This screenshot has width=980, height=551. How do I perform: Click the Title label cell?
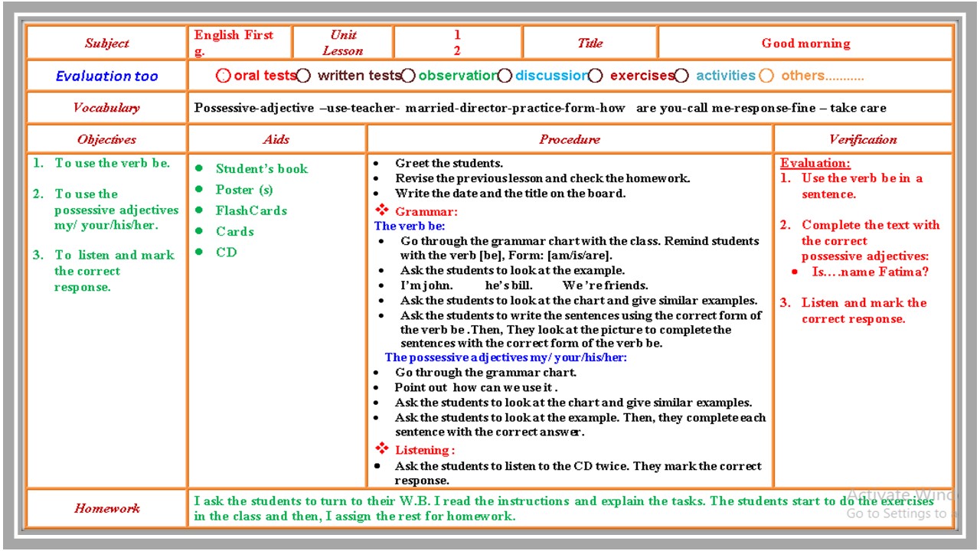point(590,43)
